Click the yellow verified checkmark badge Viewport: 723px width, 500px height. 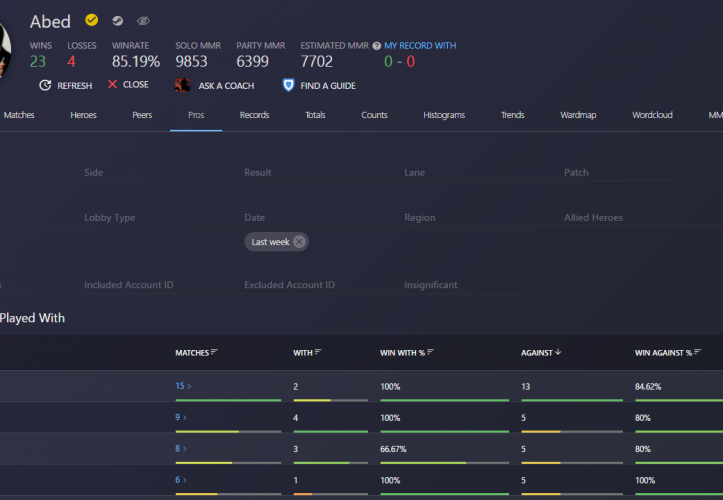92,20
